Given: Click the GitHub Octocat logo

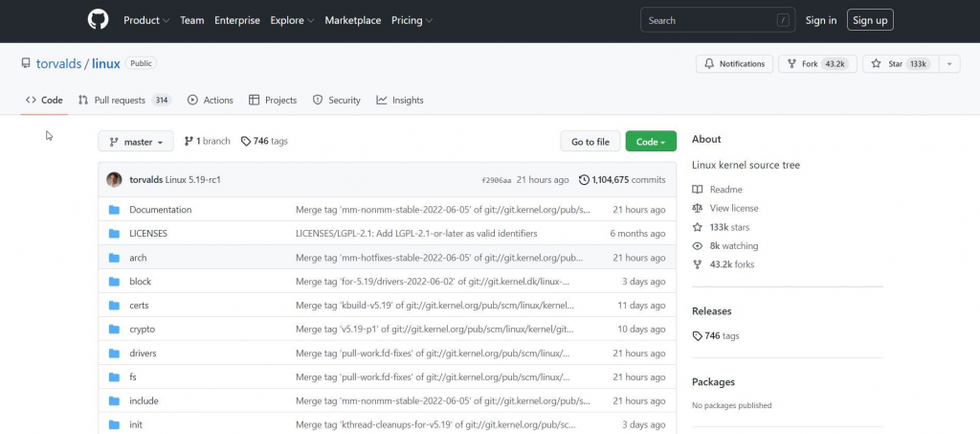Looking at the screenshot, I should click(98, 20).
